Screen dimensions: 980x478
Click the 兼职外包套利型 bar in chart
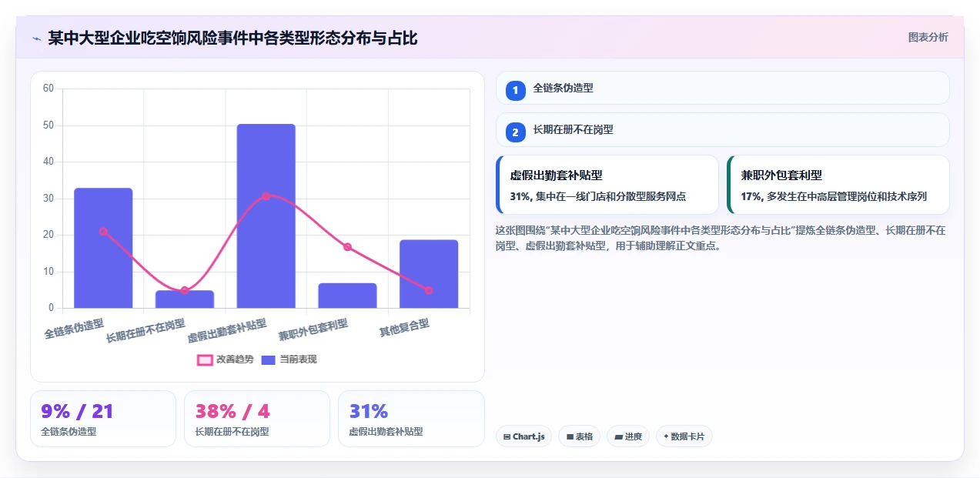(347, 296)
